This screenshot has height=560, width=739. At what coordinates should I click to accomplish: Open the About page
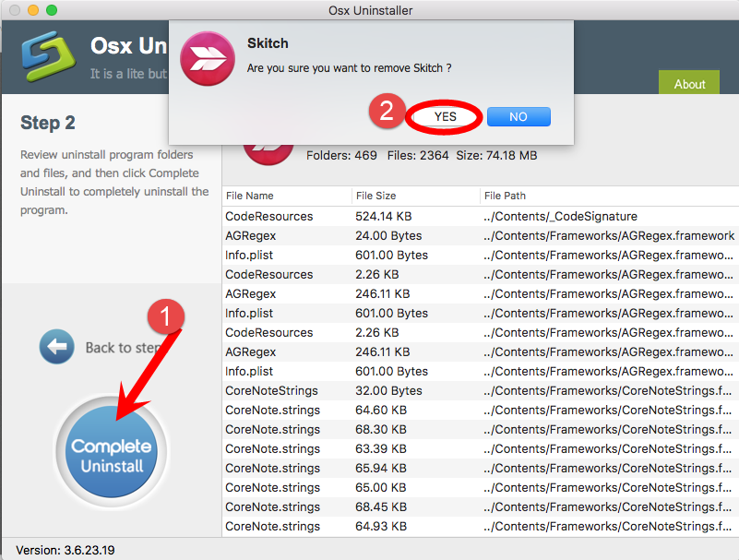click(x=688, y=83)
